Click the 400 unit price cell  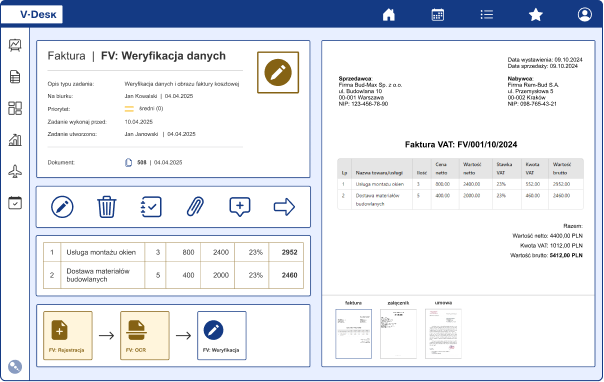[x=183, y=275]
